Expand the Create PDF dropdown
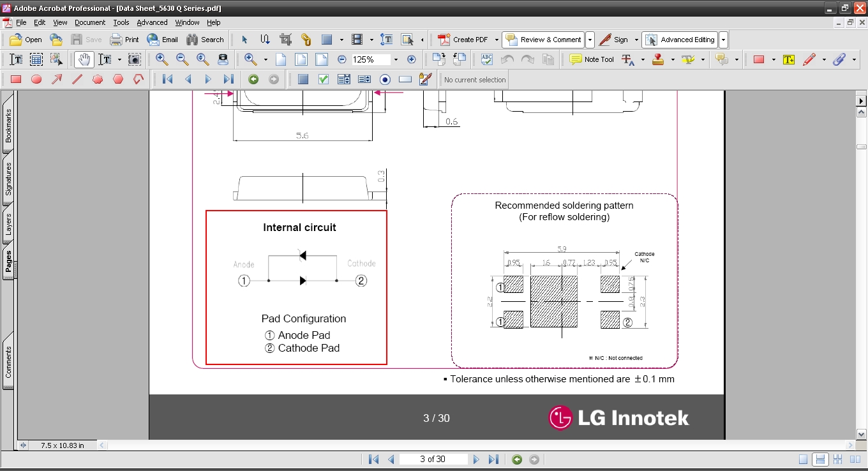The image size is (868, 471). click(x=497, y=40)
